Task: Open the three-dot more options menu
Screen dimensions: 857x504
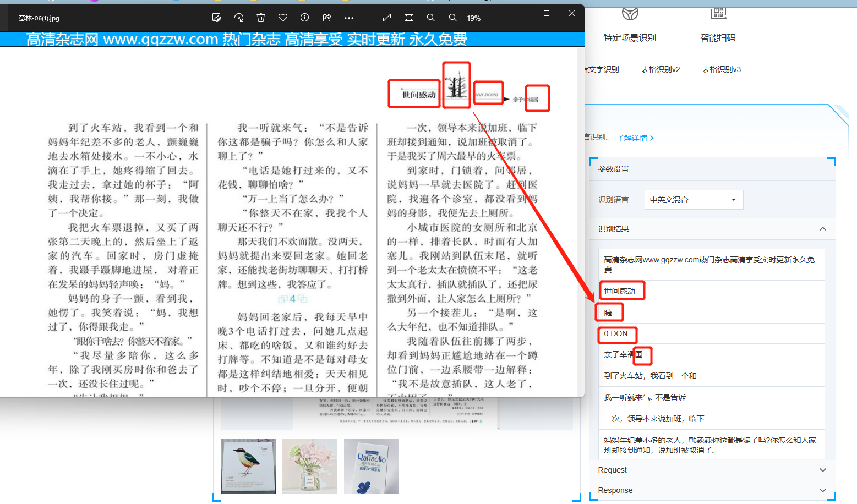Action: [349, 18]
